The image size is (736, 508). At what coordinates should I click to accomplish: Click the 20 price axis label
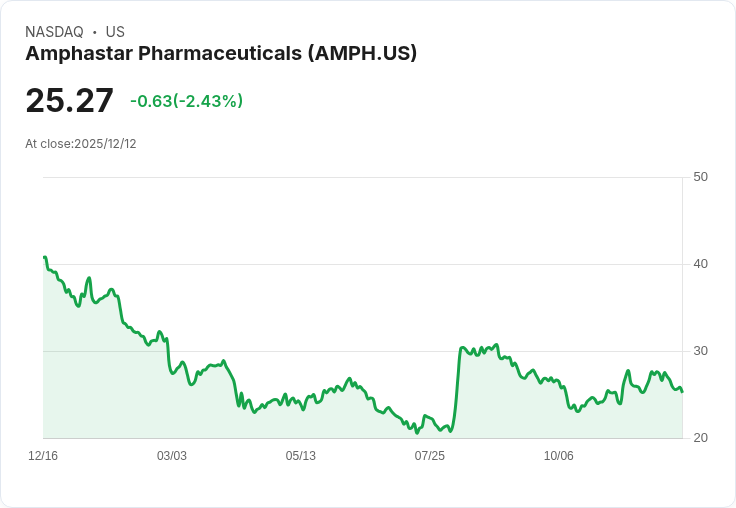pyautogui.click(x=701, y=438)
